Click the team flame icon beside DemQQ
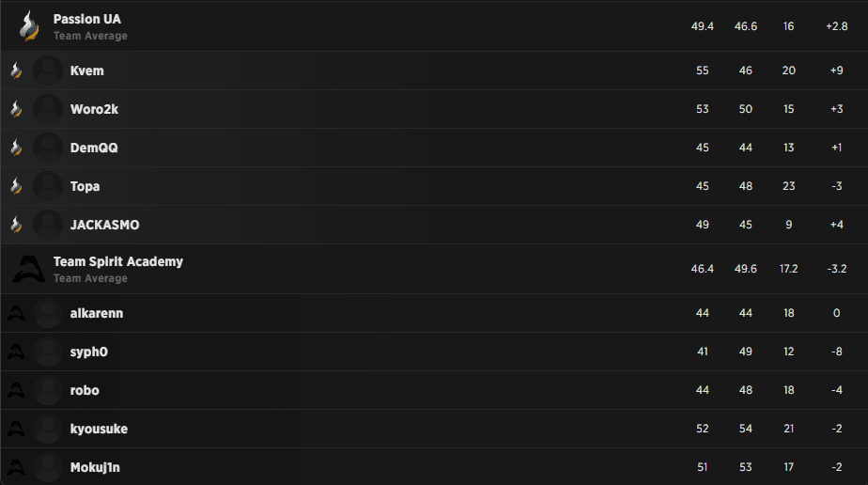Screen dimensions: 868x485 tap(16, 148)
